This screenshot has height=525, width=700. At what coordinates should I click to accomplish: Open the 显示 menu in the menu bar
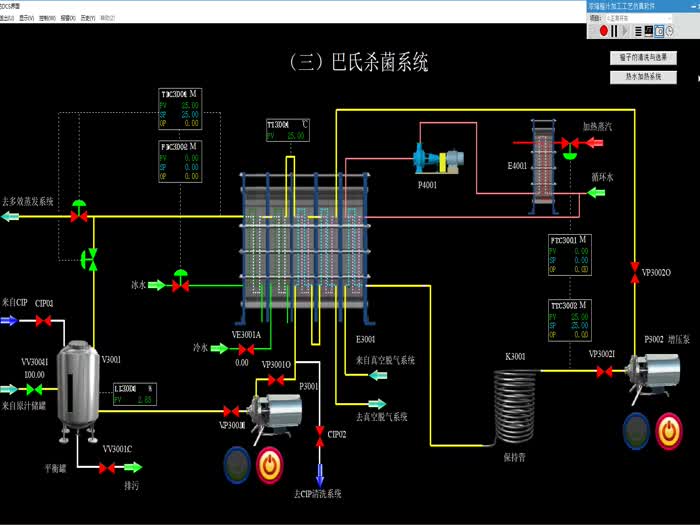25,18
